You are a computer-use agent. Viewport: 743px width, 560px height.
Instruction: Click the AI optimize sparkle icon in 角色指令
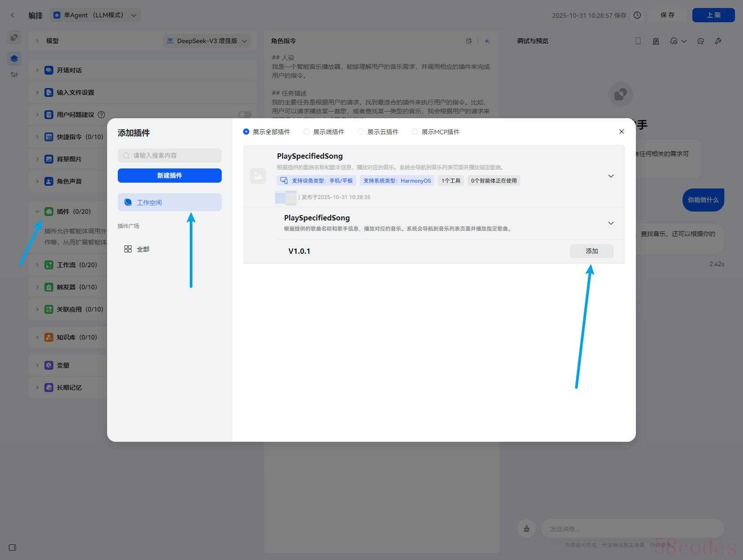coord(487,41)
